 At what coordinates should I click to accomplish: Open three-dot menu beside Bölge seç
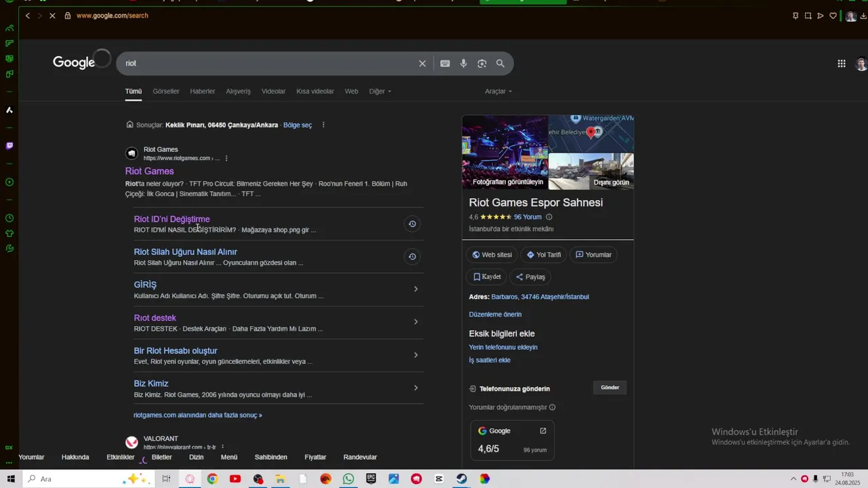(x=323, y=125)
